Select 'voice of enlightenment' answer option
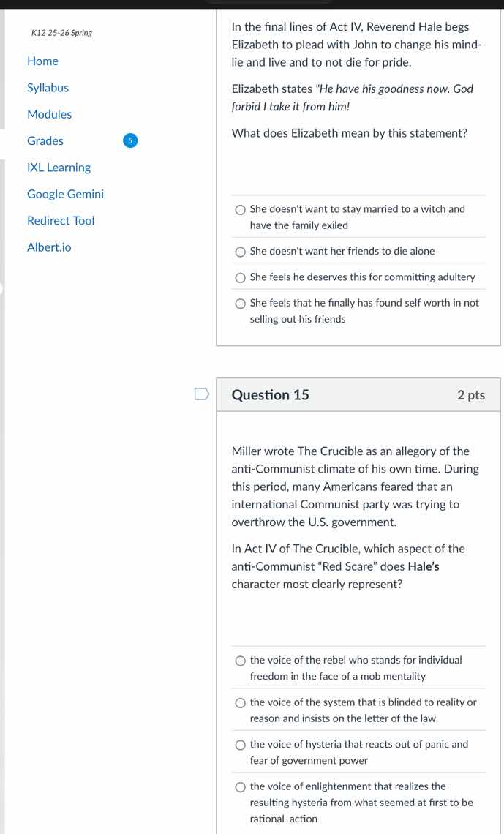Image resolution: width=504 pixels, height=834 pixels. click(241, 787)
